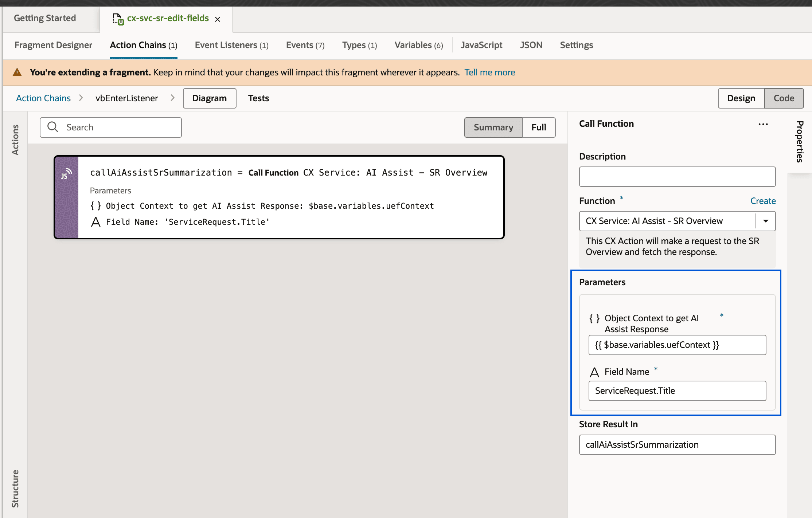
Task: Click the search magnifier icon
Action: click(53, 127)
